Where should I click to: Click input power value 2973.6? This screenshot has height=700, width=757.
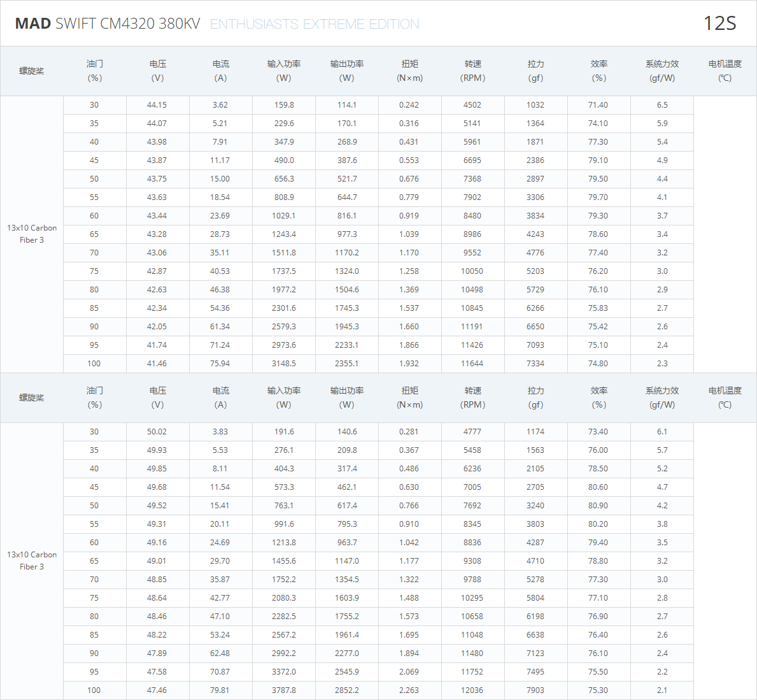coord(284,345)
